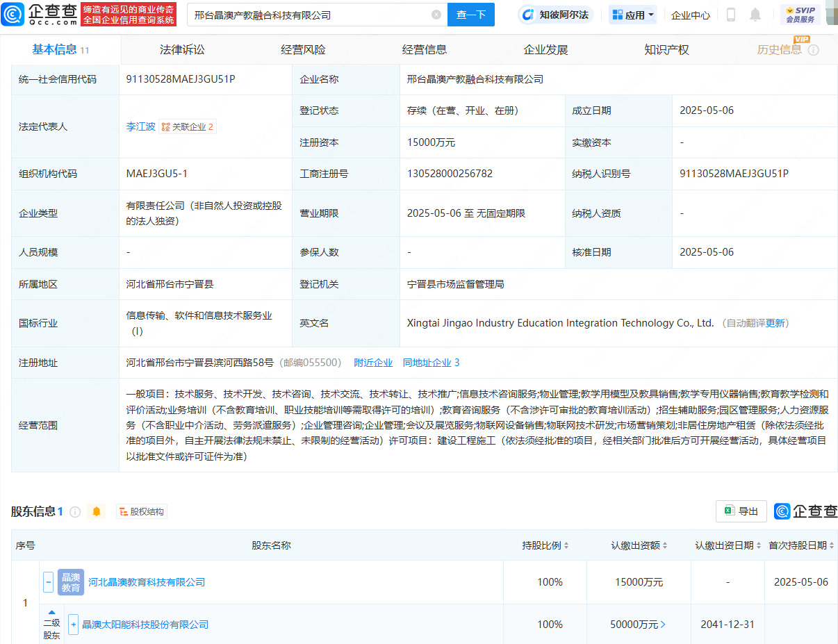The width and height of the screenshot is (838, 644).
Task: Click 15000万元 registered capital value
Action: [431, 142]
